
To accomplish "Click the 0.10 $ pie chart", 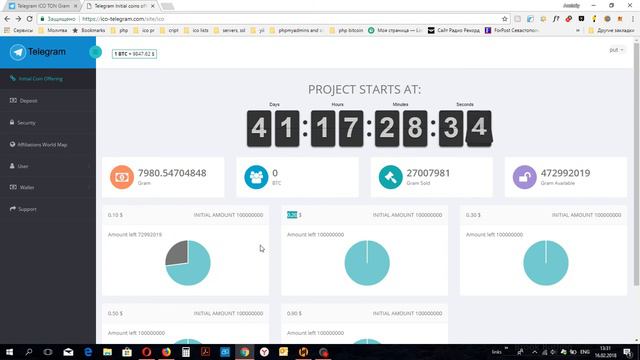I will [x=188, y=263].
